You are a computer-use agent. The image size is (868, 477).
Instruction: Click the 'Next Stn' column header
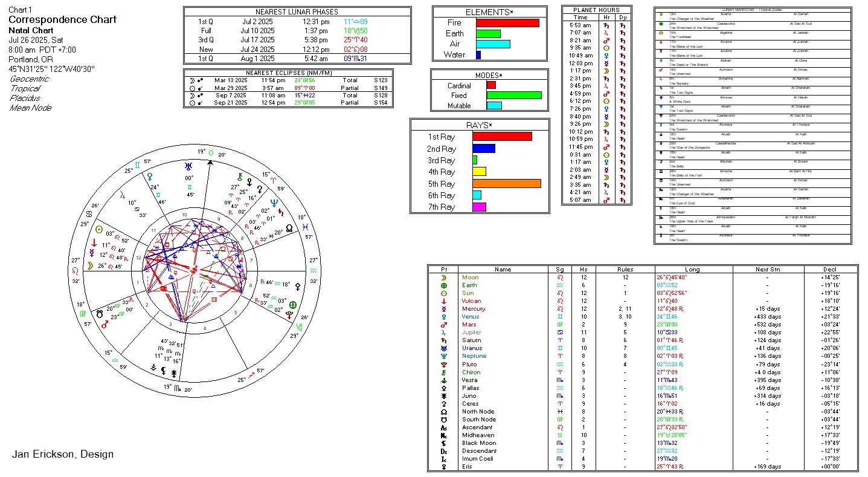pos(767,270)
